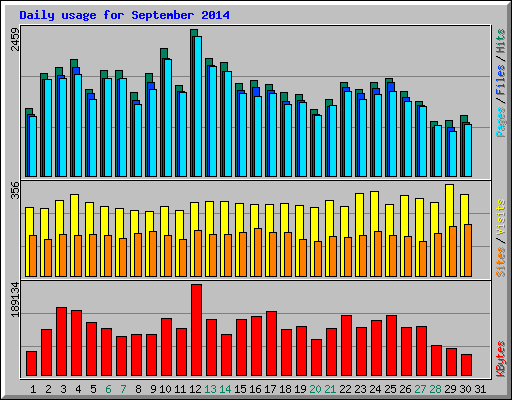Viewport: 512px width, 400px height.
Task: Select the orange sites bar for day 16
Action: tap(258, 252)
